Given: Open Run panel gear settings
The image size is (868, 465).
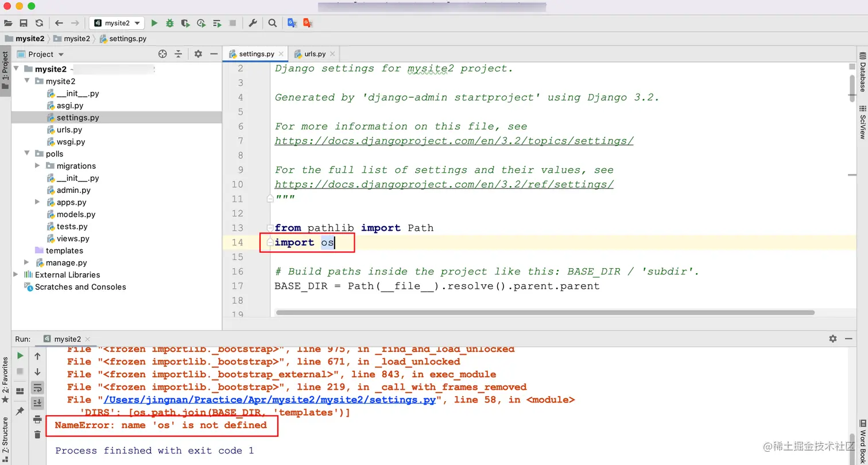Looking at the screenshot, I should (x=833, y=339).
